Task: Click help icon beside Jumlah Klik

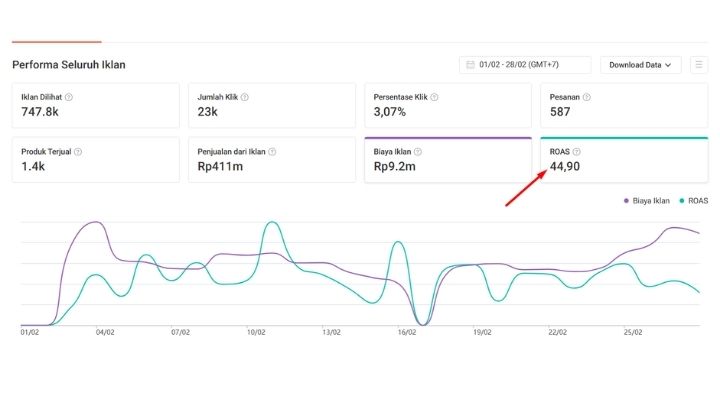Action: pyautogui.click(x=245, y=97)
